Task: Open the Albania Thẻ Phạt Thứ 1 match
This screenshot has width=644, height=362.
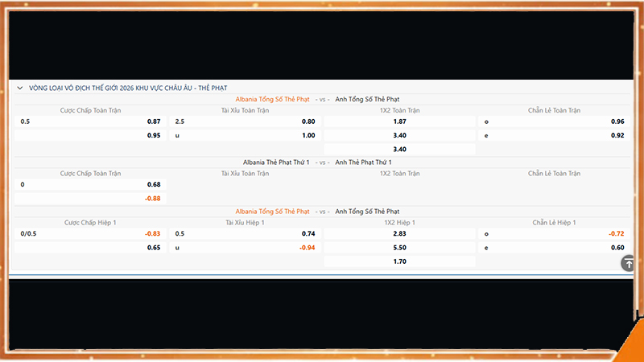Action: [x=276, y=162]
